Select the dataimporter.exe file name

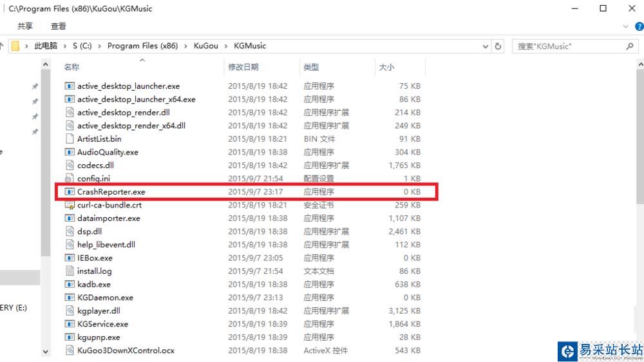point(109,218)
